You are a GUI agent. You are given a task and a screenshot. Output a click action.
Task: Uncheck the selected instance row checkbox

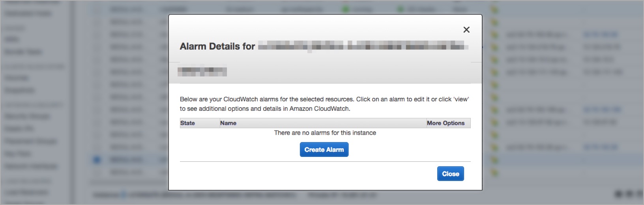97,160
